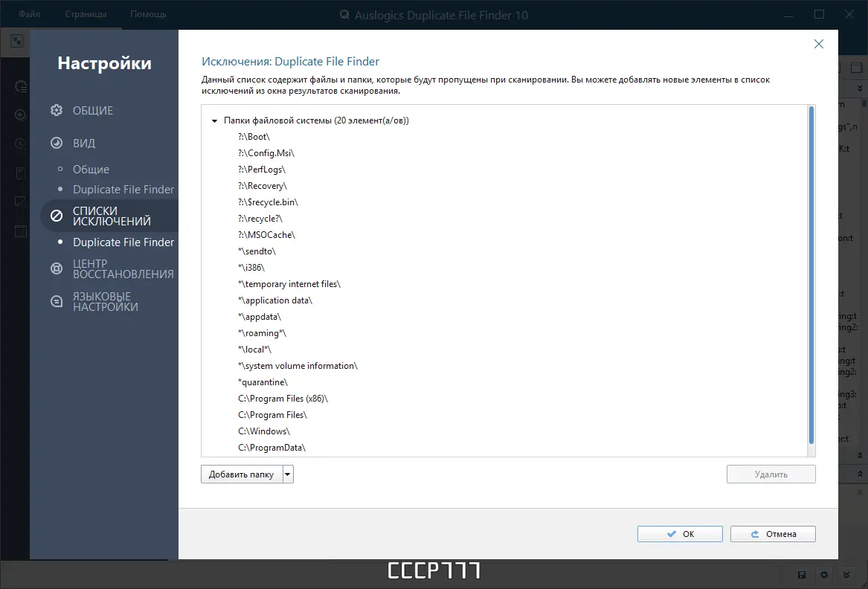Click the Добавить папку button

[x=242, y=474]
